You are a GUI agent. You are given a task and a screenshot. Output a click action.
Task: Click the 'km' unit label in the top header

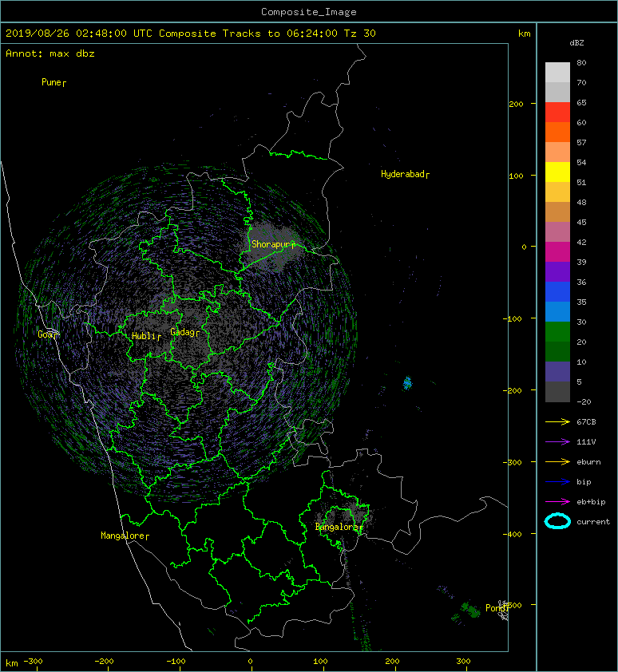click(x=524, y=34)
